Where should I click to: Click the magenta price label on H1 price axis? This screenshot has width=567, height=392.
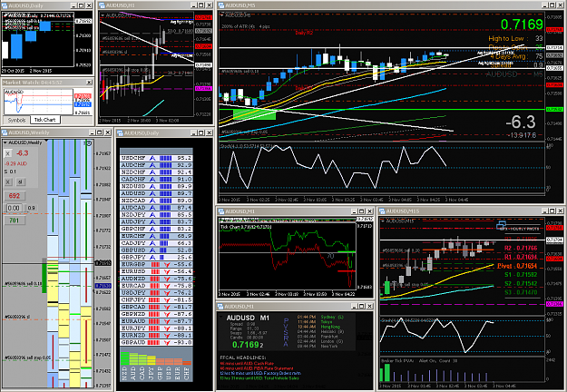203,89
